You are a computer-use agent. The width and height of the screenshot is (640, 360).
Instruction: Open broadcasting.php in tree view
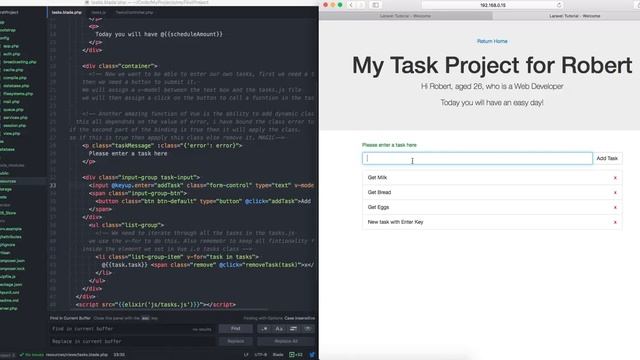(20, 62)
